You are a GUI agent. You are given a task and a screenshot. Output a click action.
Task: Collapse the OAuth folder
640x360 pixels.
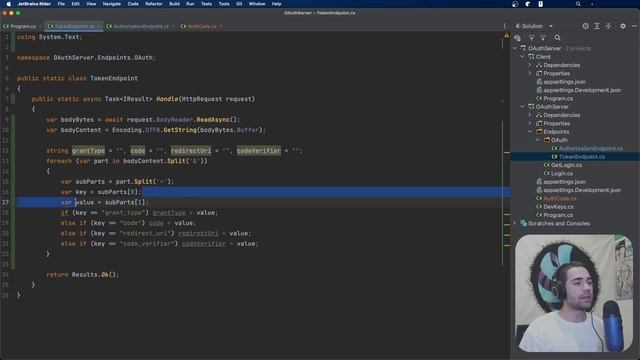tap(538, 140)
